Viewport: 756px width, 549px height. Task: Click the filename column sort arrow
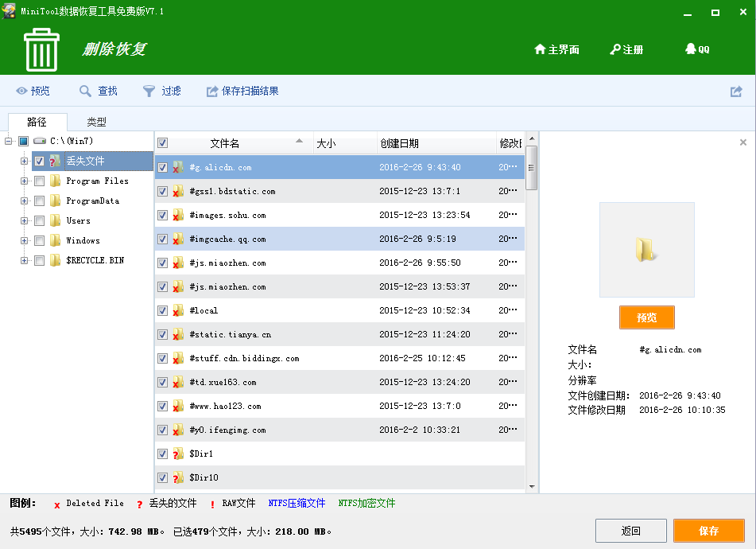(300, 141)
